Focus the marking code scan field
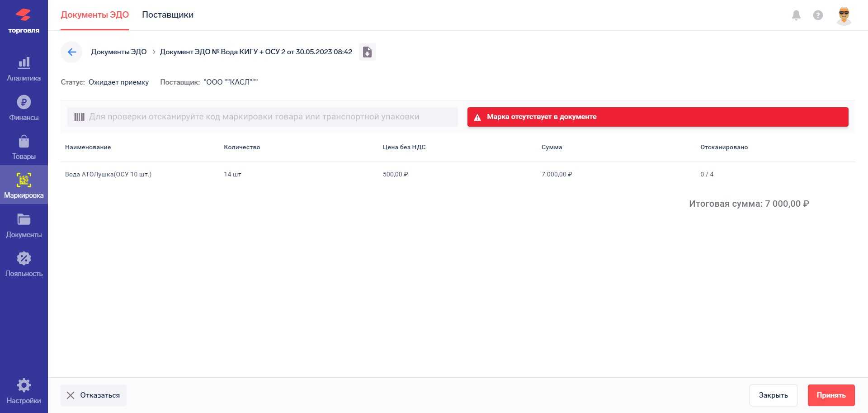The width and height of the screenshot is (868, 413). (262, 117)
